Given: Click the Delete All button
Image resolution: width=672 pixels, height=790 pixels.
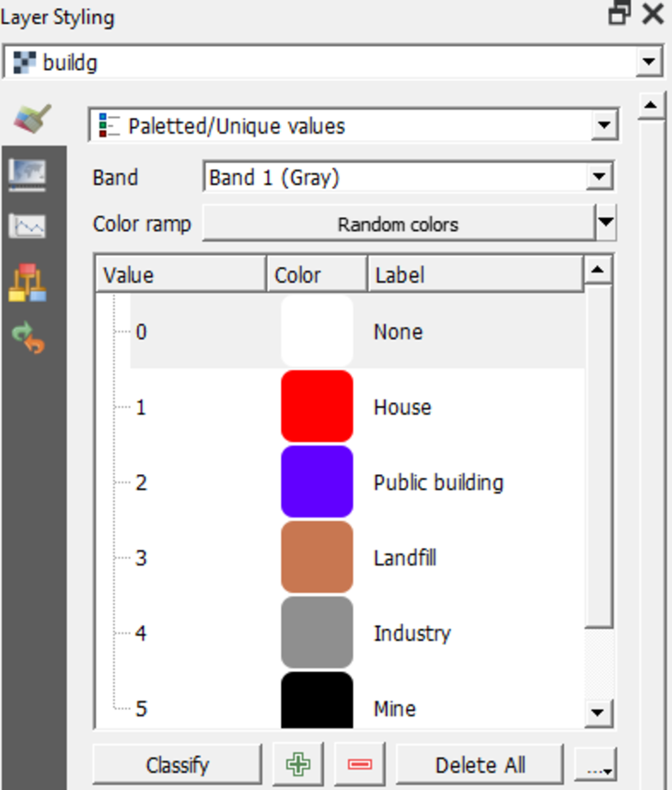Looking at the screenshot, I should 480,764.
